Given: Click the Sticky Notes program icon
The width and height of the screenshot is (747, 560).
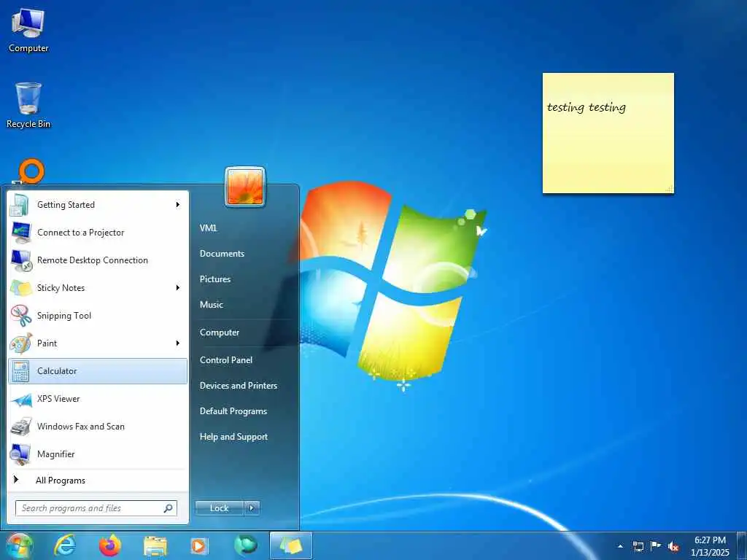Looking at the screenshot, I should 21,288.
